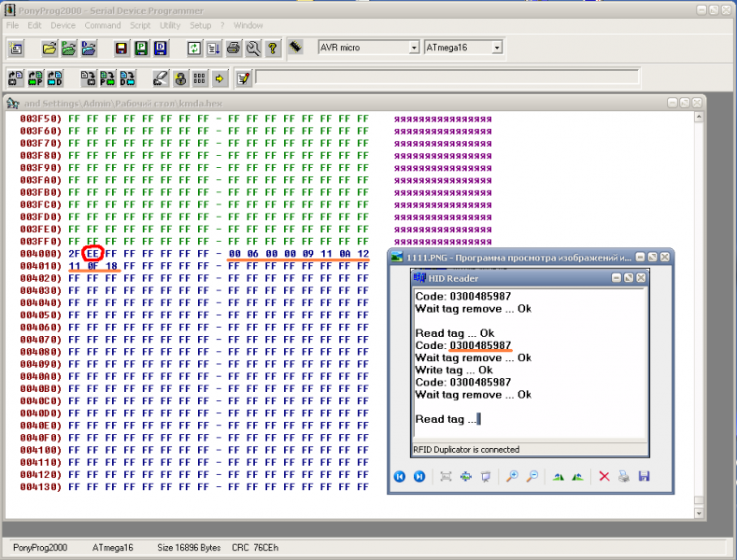Image resolution: width=737 pixels, height=560 pixels.
Task: Go to next image in viewer
Action: tap(419, 477)
